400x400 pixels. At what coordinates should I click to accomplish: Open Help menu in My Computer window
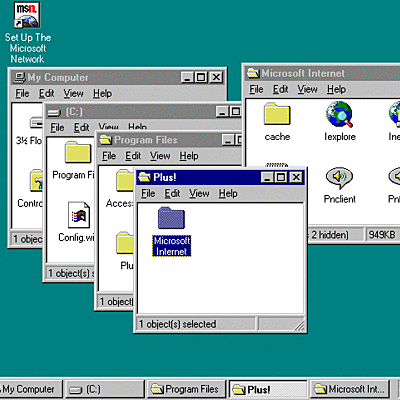click(x=102, y=94)
